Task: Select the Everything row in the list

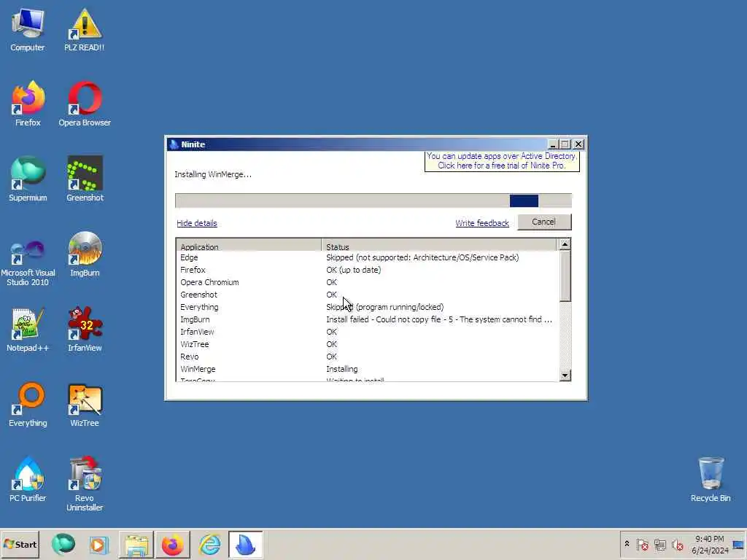Action: 367,307
